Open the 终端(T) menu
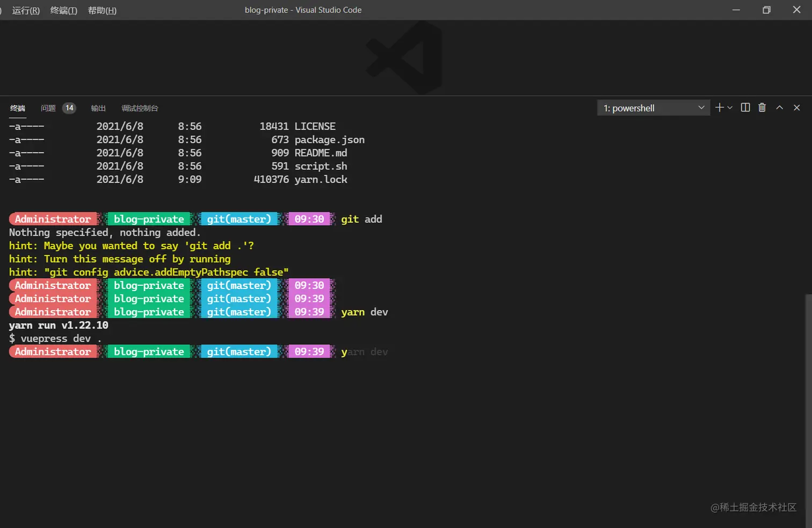Screen dimensions: 812x528 pos(63,10)
